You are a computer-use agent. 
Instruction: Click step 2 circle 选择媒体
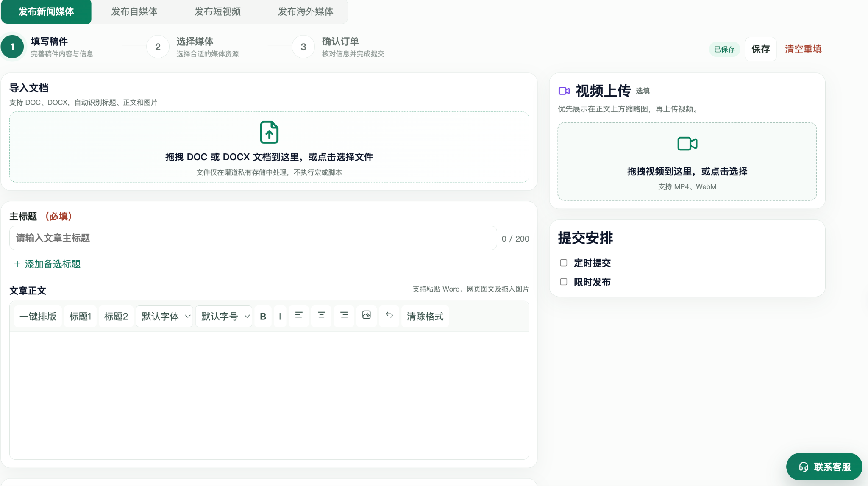(158, 47)
